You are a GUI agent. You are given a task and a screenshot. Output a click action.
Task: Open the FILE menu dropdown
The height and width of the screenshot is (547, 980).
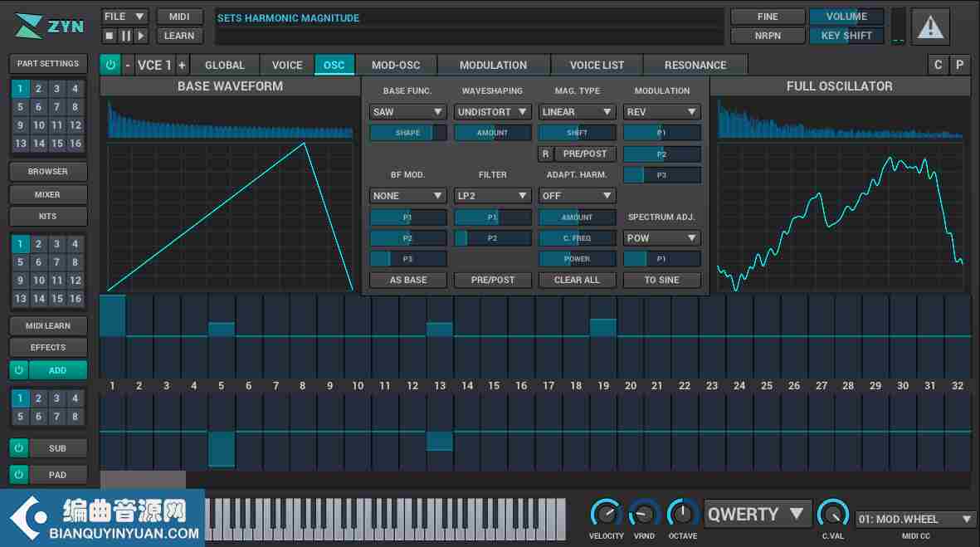[x=124, y=17]
